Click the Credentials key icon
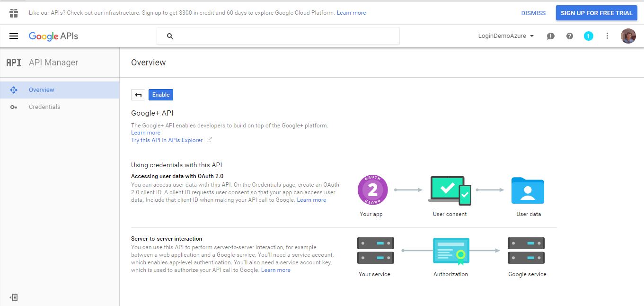The image size is (644, 306). [14, 107]
